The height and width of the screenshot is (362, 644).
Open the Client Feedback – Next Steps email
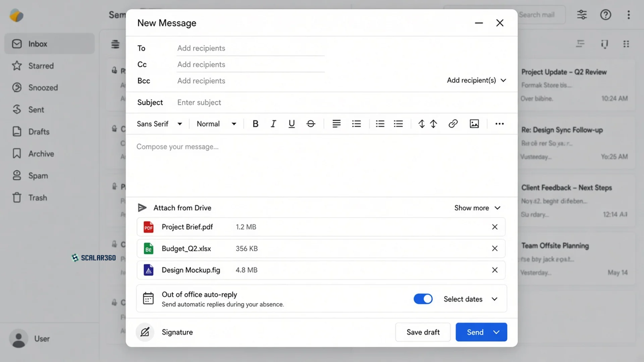coord(576,201)
